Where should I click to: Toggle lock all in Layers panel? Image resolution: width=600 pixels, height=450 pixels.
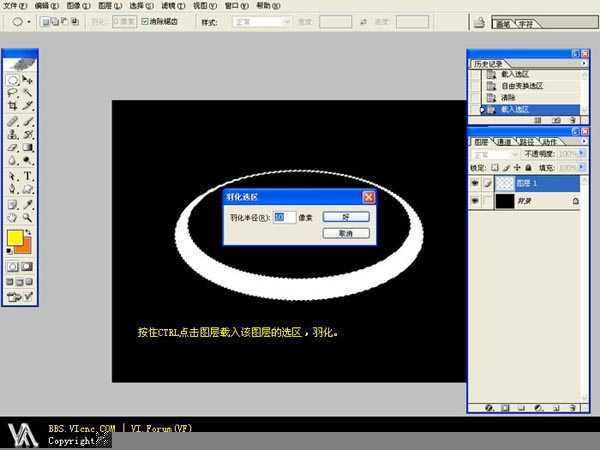[x=528, y=168]
